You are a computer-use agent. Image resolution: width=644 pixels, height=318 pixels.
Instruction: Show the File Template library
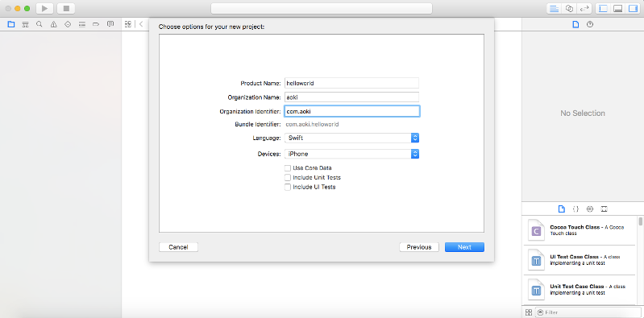pyautogui.click(x=562, y=209)
